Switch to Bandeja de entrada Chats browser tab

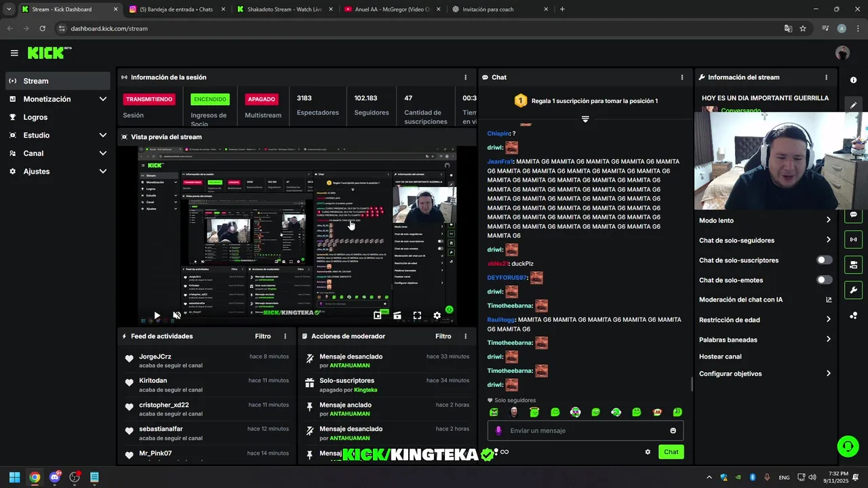coord(176,9)
